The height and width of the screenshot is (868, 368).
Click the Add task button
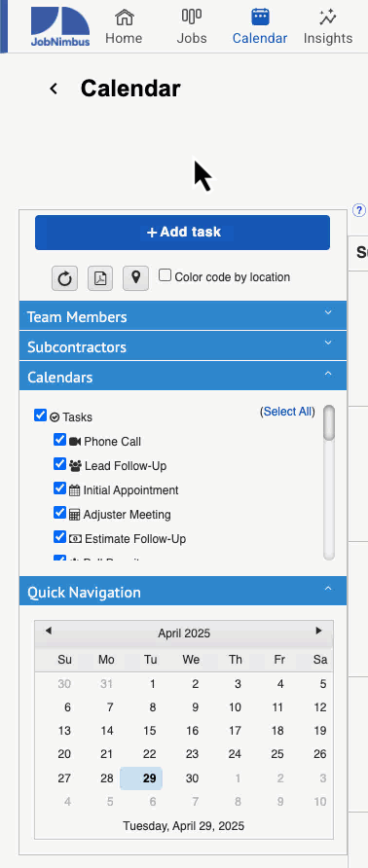[182, 233]
